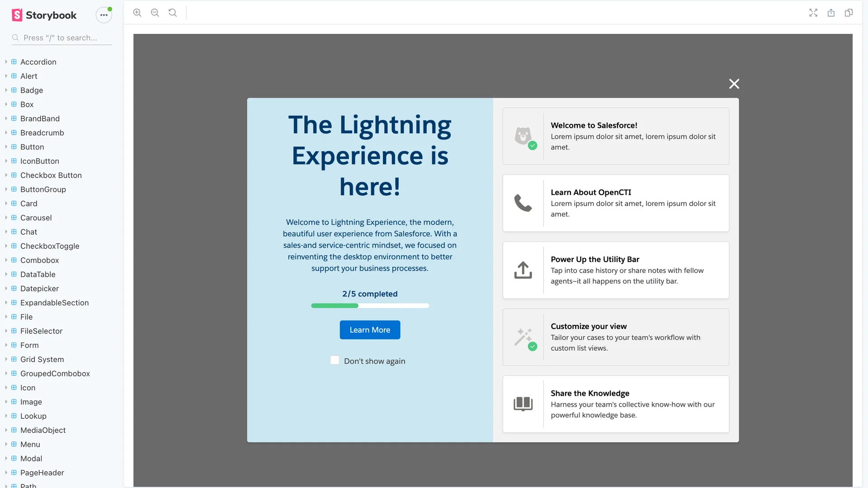Enter full screen mode icon
This screenshot has height=488, width=868.
click(x=813, y=13)
